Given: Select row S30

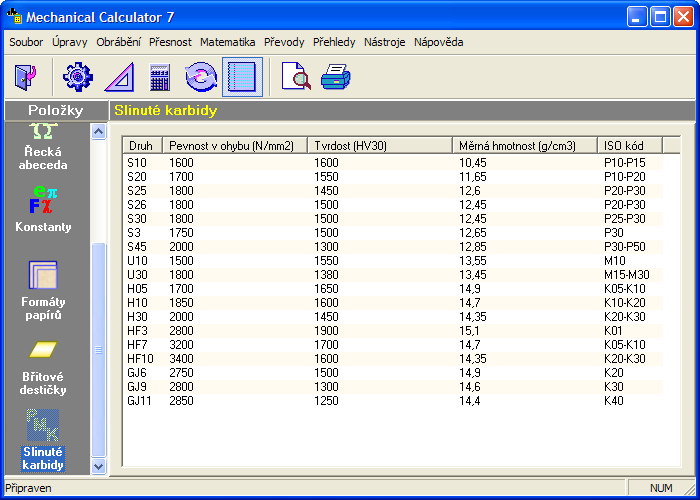Looking at the screenshot, I should (x=393, y=219).
